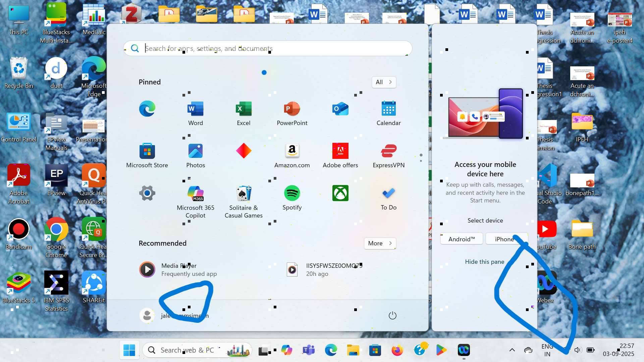Click taskbar volume icon

click(577, 350)
